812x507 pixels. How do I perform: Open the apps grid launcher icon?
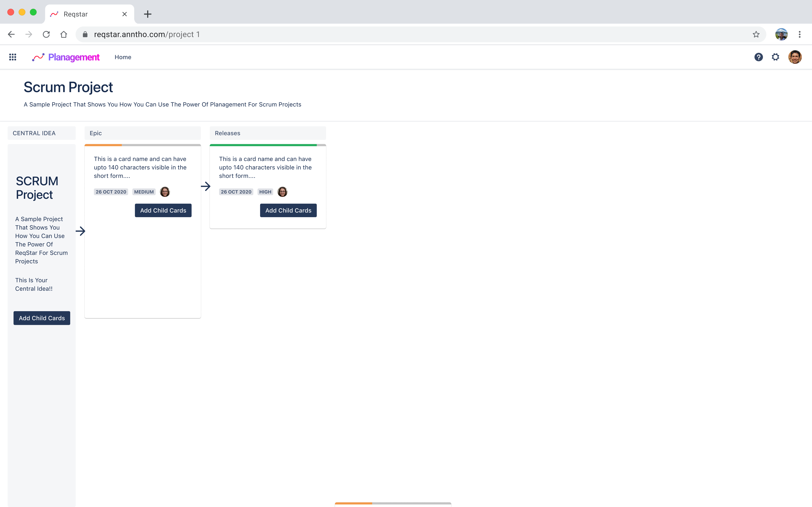pyautogui.click(x=13, y=57)
